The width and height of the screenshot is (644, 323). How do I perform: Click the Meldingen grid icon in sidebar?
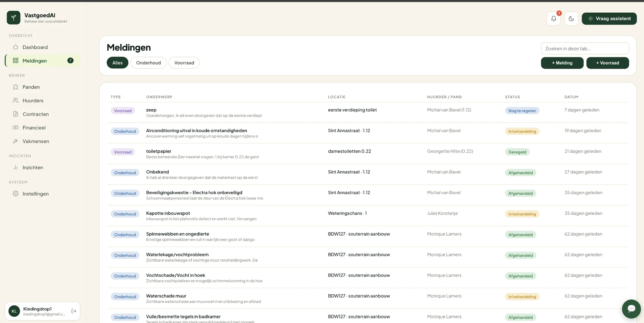point(15,61)
